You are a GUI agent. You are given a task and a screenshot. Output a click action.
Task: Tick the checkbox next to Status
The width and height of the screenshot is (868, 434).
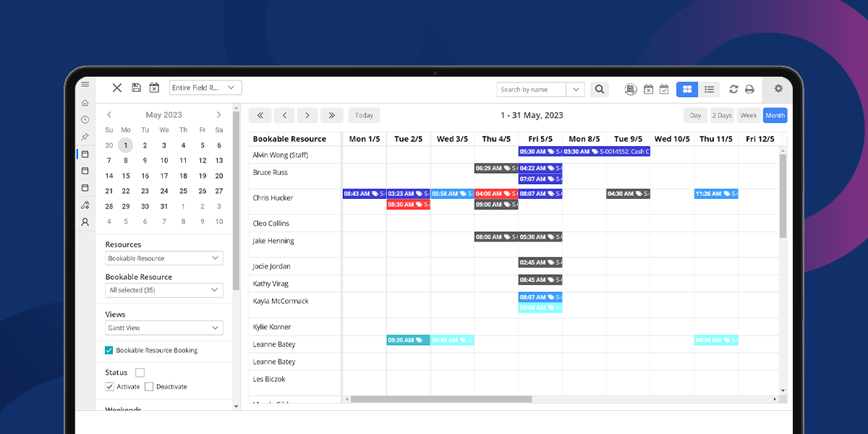point(140,373)
